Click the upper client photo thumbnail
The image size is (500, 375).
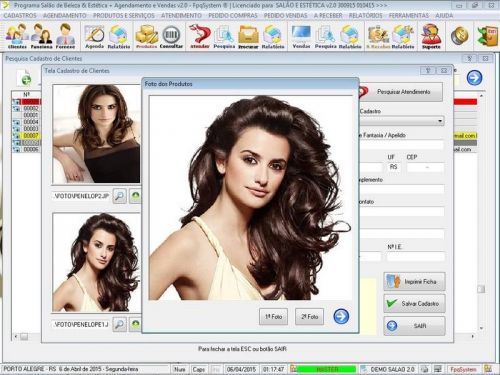point(96,134)
